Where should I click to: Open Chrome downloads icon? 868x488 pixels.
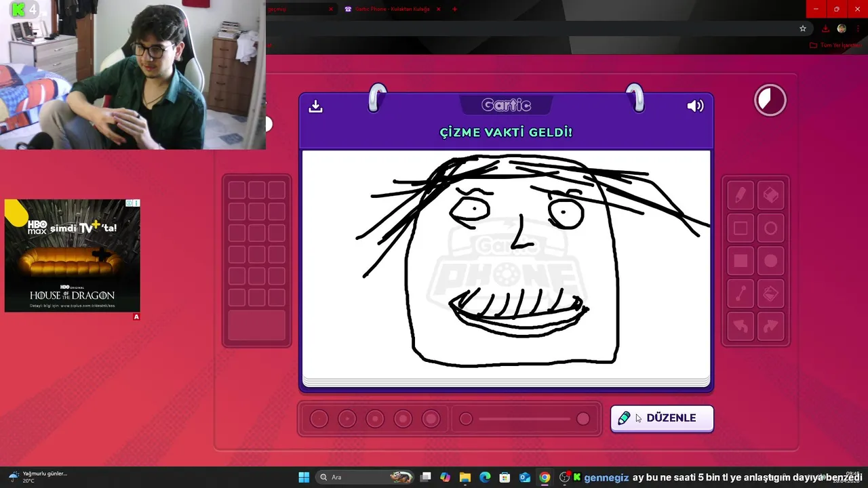(x=825, y=28)
